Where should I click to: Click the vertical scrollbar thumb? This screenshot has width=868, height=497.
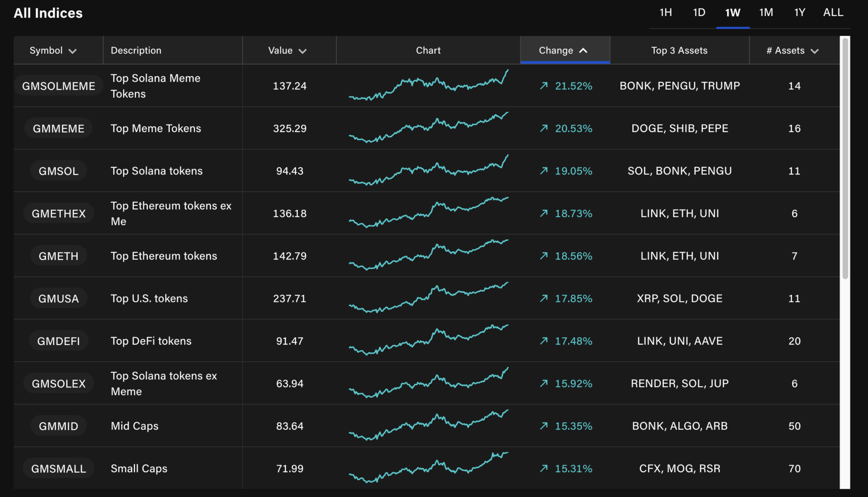point(845,159)
